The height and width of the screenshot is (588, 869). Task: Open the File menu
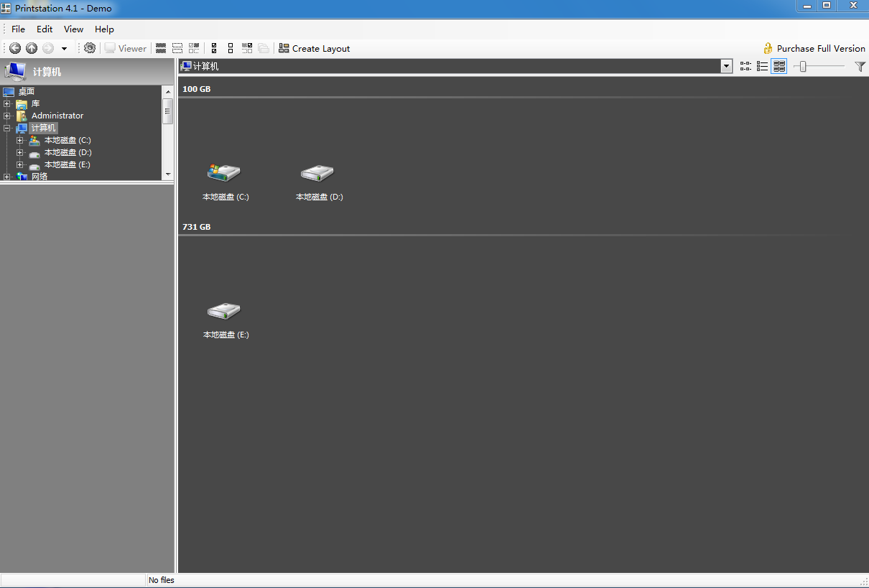pos(17,29)
